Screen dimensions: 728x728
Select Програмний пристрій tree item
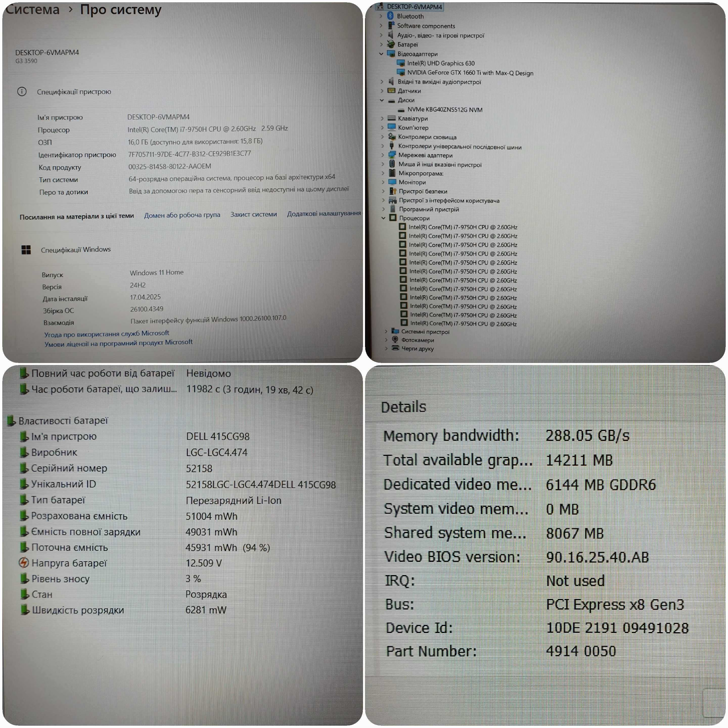click(x=429, y=209)
